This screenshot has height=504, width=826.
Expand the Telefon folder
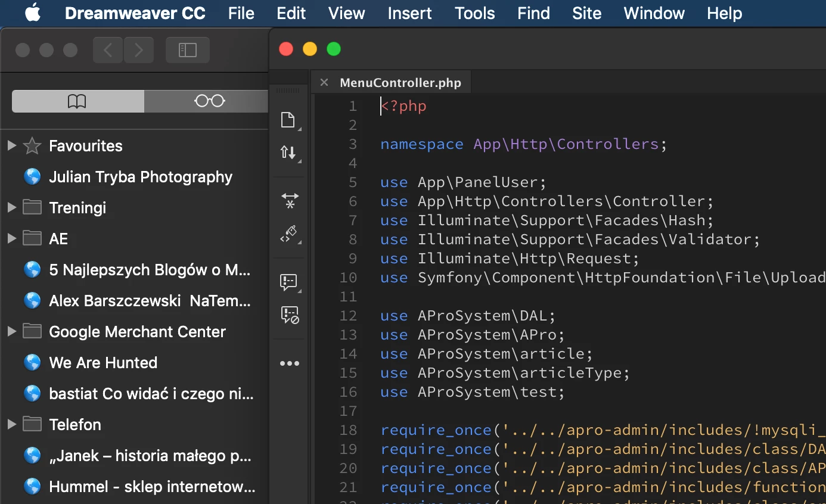(11, 424)
